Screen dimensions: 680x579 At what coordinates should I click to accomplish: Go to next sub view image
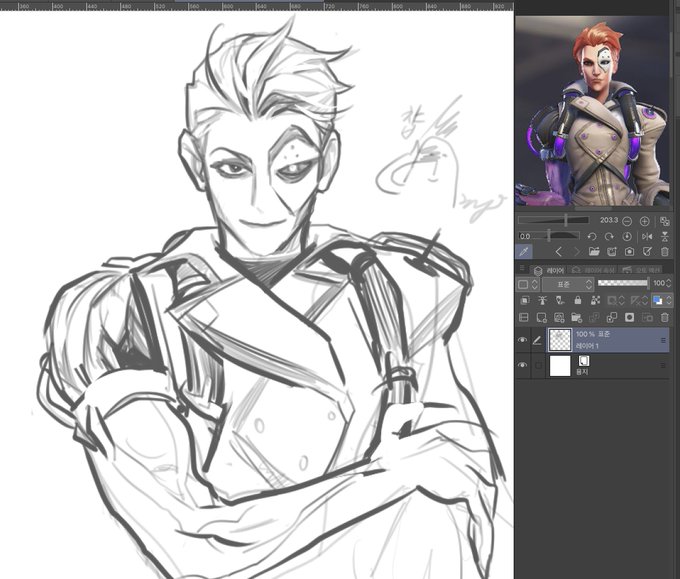[x=576, y=251]
